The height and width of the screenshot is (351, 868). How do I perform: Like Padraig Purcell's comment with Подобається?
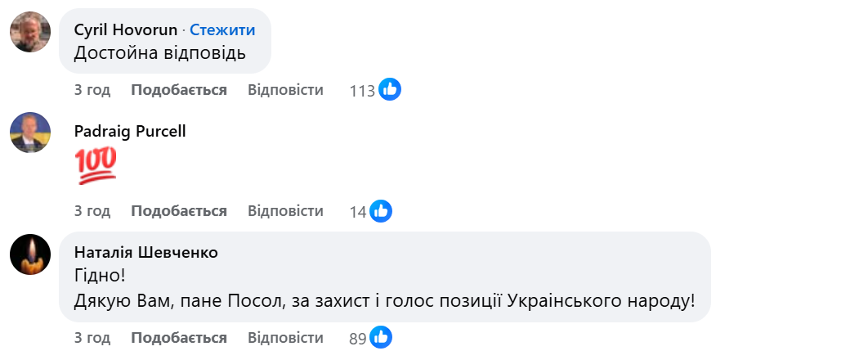179,211
